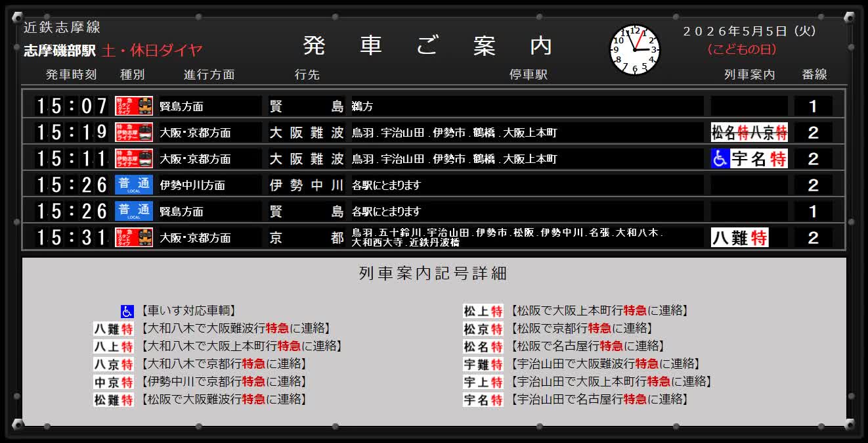
Task: Click the 15:26 time for 伊勢中川 train
Action: coord(71,185)
